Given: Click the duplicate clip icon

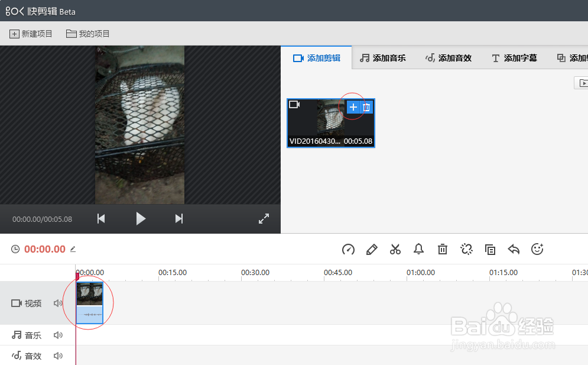Looking at the screenshot, I should pyautogui.click(x=490, y=249).
